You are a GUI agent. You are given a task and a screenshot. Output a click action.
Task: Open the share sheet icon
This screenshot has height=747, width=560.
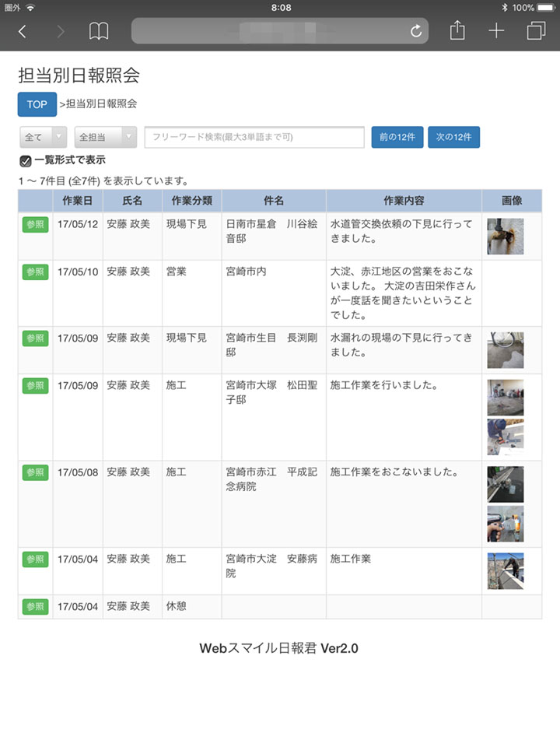click(x=457, y=31)
